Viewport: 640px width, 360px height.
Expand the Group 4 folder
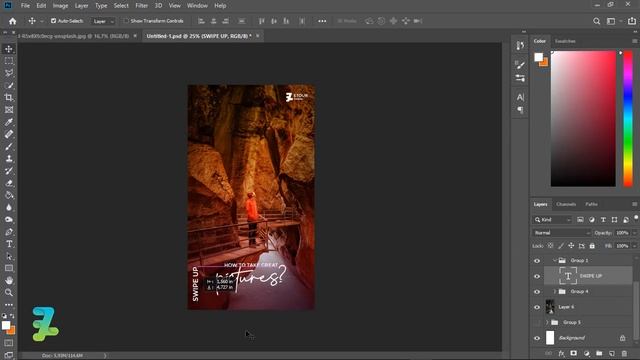555,291
